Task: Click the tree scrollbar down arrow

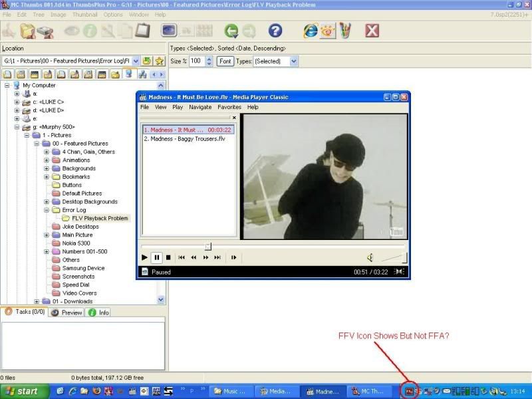Action: (161, 300)
